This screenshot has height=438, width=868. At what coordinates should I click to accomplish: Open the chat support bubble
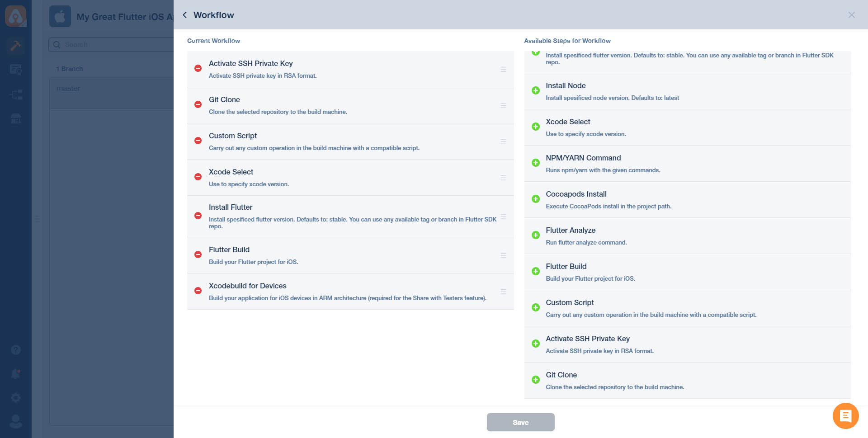click(x=845, y=416)
